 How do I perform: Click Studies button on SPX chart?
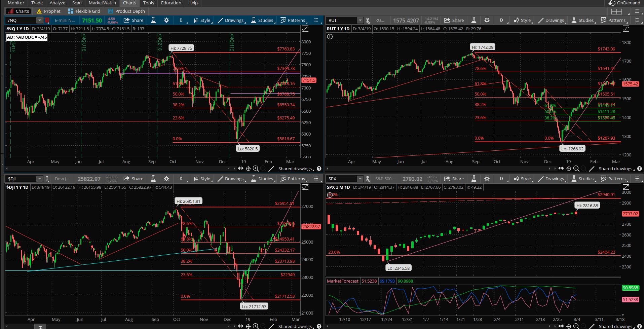[583, 179]
